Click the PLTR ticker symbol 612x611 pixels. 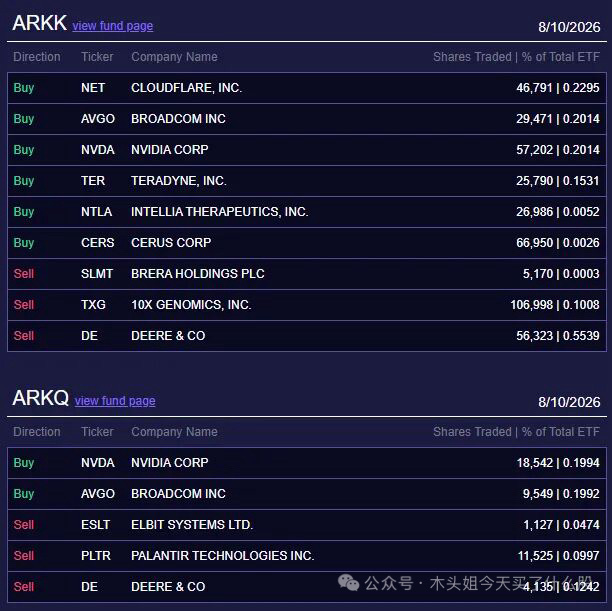pyautogui.click(x=96, y=556)
